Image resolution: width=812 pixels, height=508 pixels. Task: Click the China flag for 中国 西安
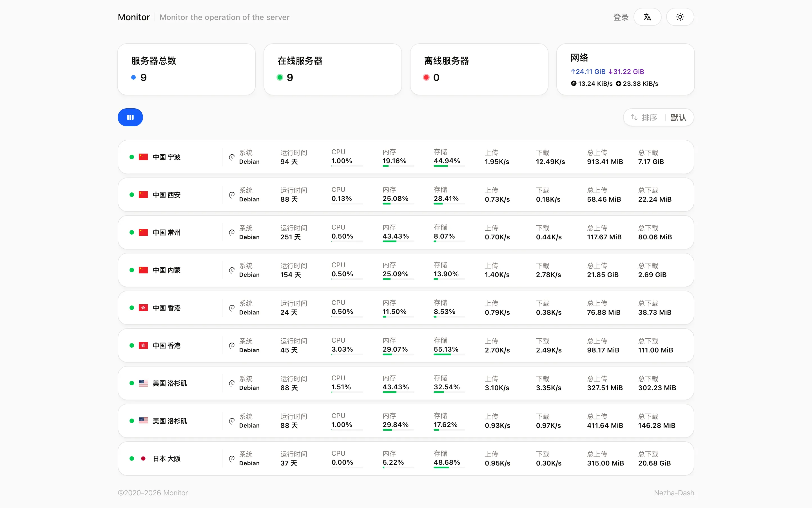pyautogui.click(x=143, y=195)
